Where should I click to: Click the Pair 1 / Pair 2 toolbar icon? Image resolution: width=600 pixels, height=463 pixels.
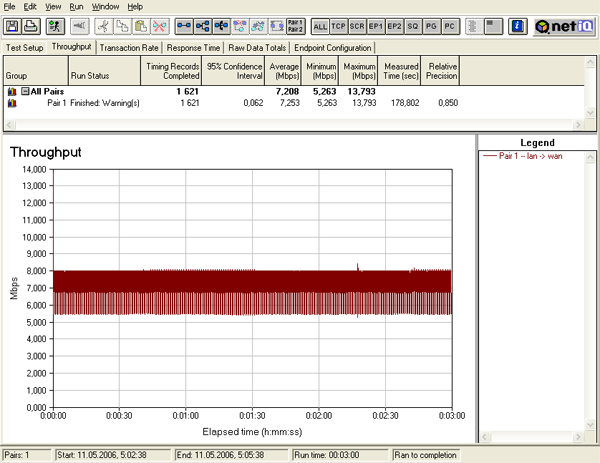point(295,25)
